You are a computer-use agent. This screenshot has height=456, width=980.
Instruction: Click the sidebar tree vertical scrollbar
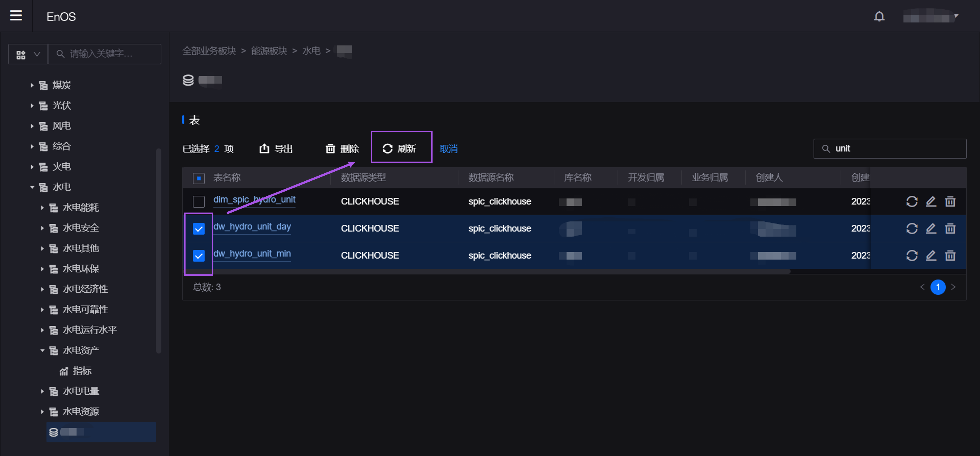(x=159, y=251)
